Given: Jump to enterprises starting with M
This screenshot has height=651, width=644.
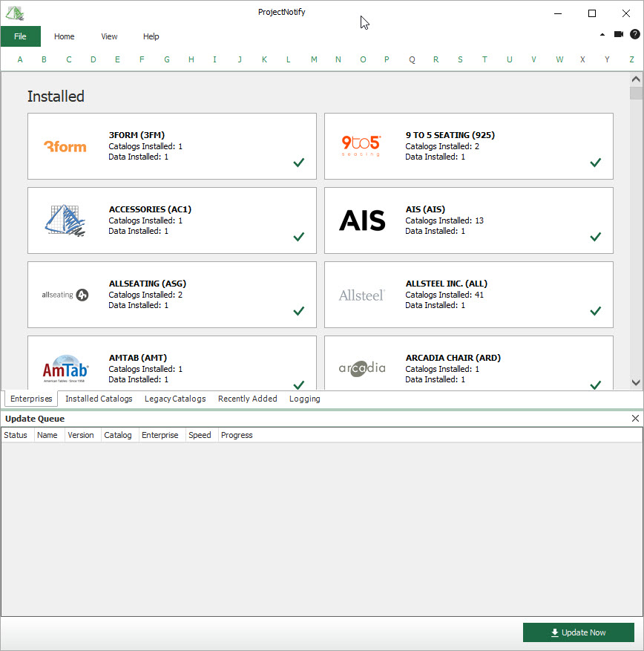Looking at the screenshot, I should click(314, 59).
